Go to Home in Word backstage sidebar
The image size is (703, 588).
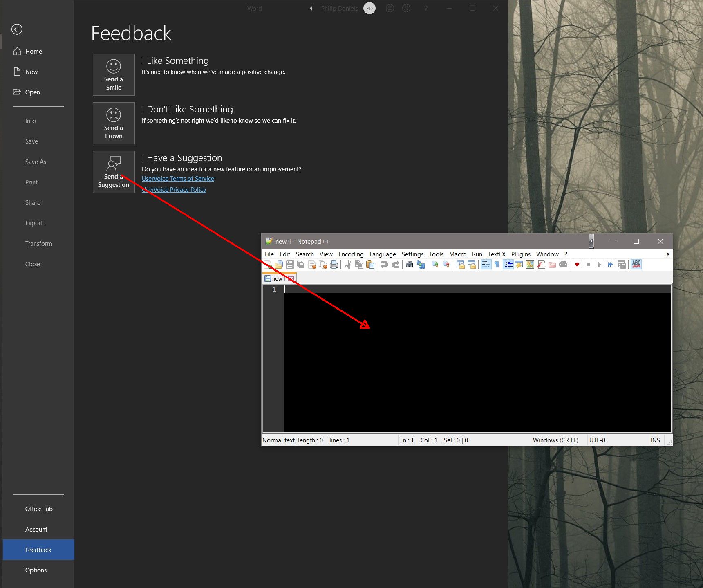(38, 51)
